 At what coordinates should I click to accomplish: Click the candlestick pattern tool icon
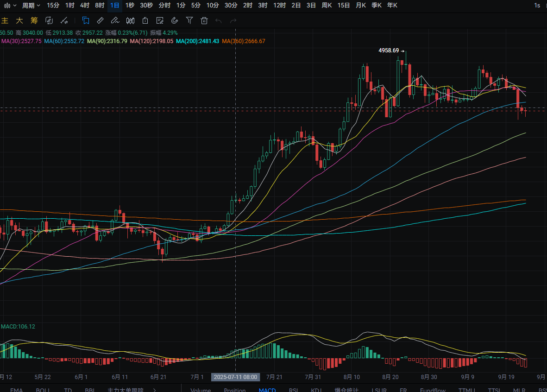click(x=130, y=20)
